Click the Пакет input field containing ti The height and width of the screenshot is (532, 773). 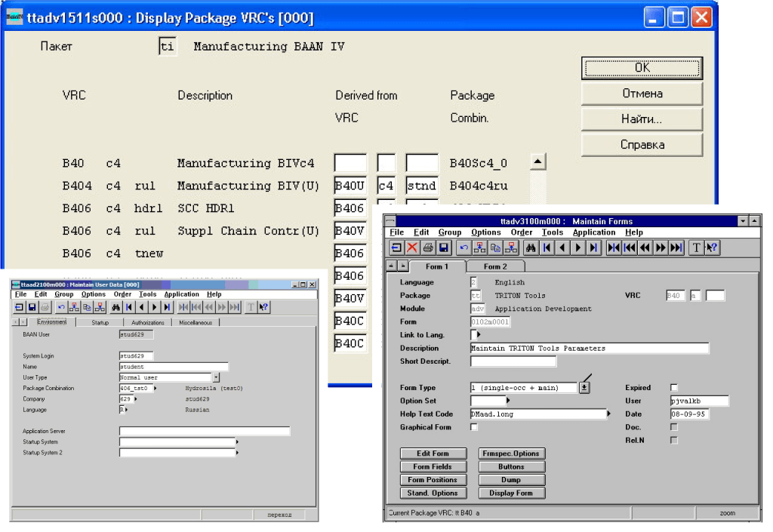[167, 47]
